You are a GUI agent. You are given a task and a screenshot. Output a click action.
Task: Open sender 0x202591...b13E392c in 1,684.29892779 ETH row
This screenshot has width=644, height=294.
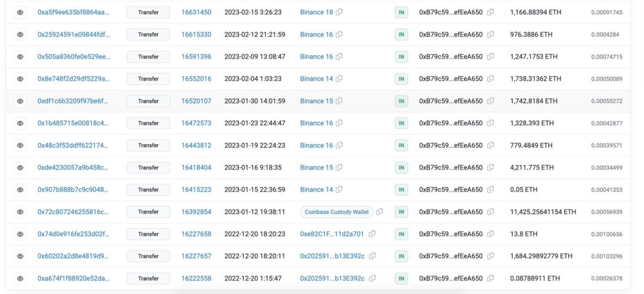[x=332, y=256]
